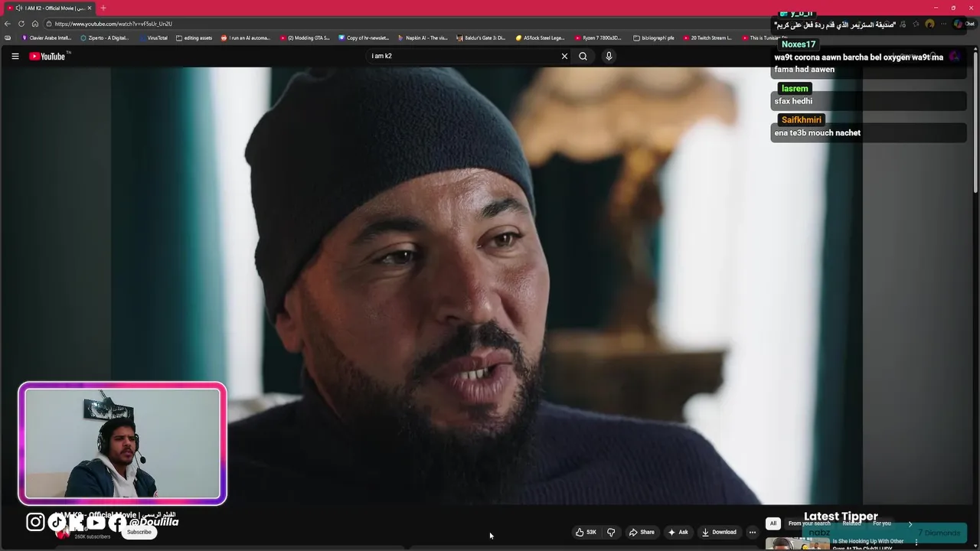Focus the browser address bar URL

click(x=113, y=24)
